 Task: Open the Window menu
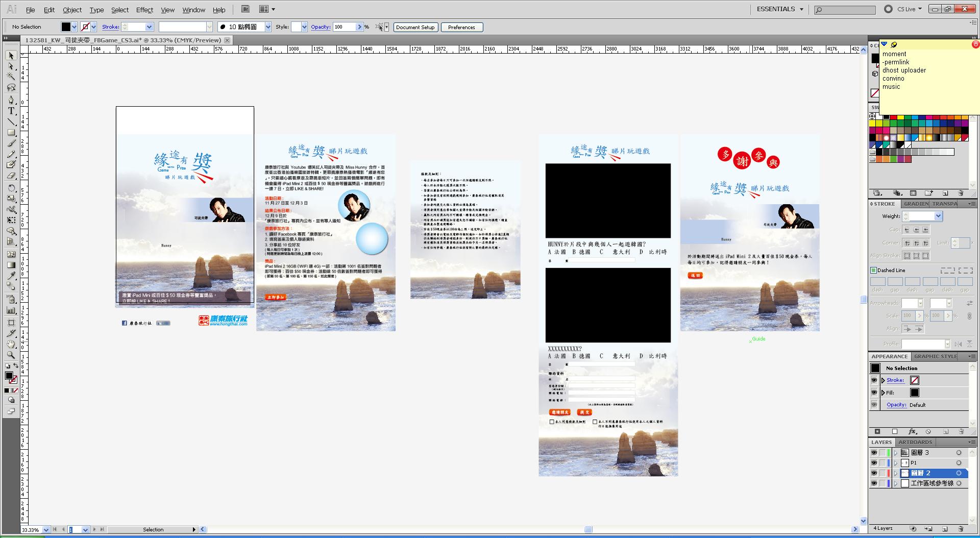(x=193, y=10)
